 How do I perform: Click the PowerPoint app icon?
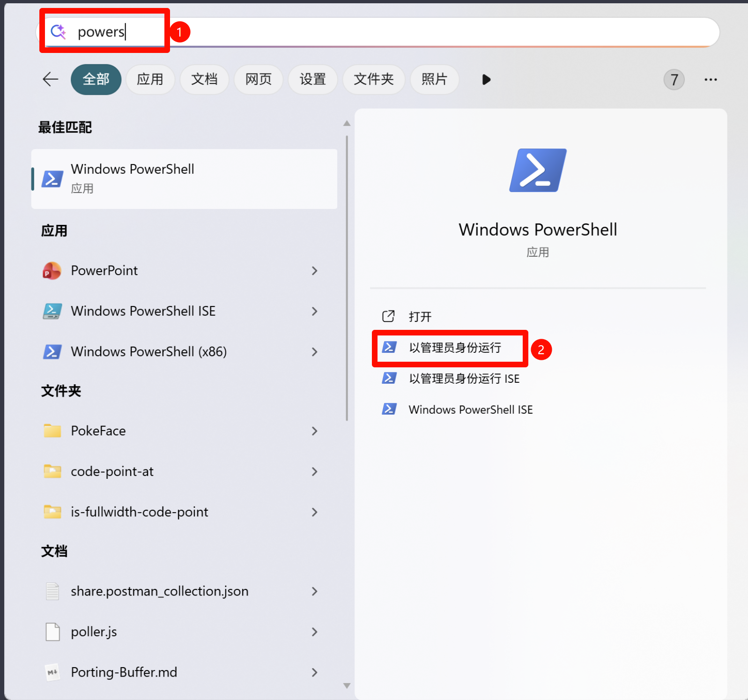pyautogui.click(x=52, y=271)
